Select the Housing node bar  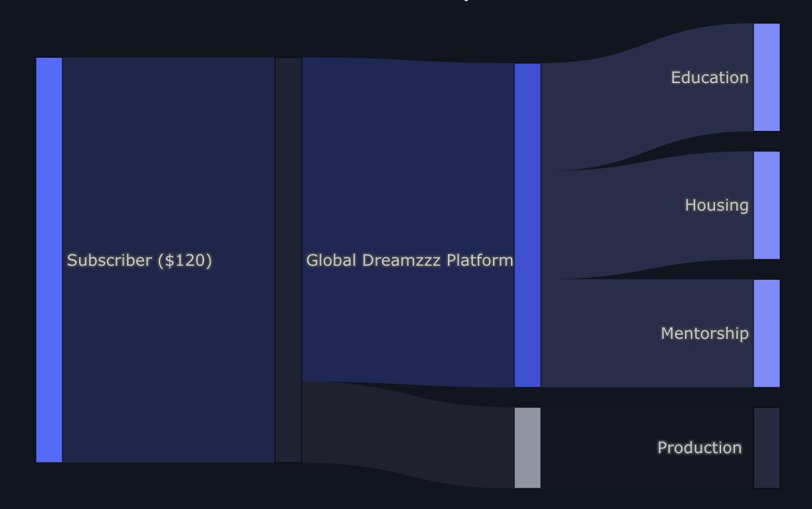pyautogui.click(x=766, y=205)
